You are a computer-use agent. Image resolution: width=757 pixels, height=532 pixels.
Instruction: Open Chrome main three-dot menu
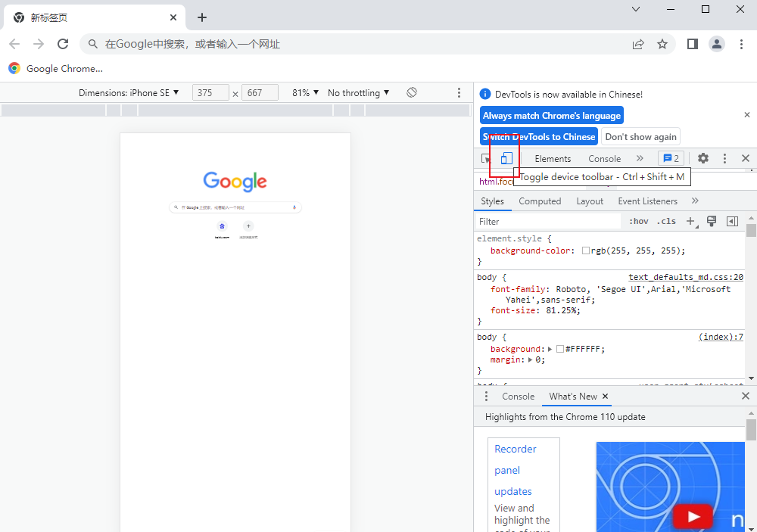[741, 44]
